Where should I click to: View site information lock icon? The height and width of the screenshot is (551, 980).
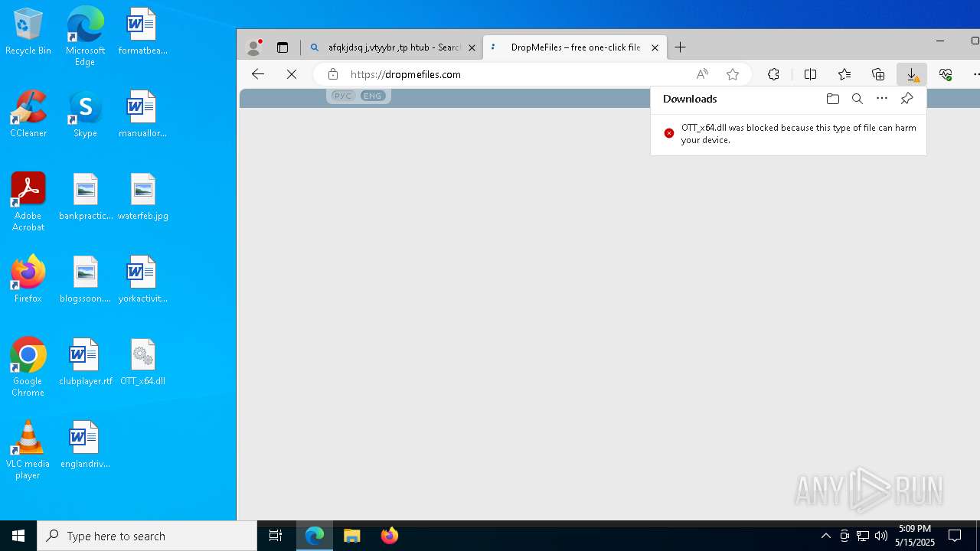pyautogui.click(x=332, y=74)
